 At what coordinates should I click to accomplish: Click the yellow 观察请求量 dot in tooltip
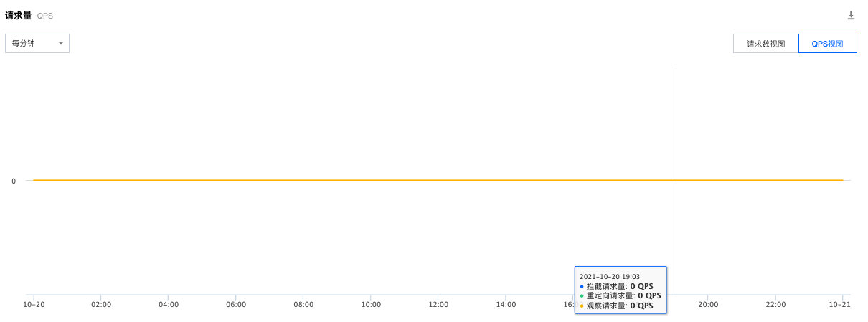point(582,306)
